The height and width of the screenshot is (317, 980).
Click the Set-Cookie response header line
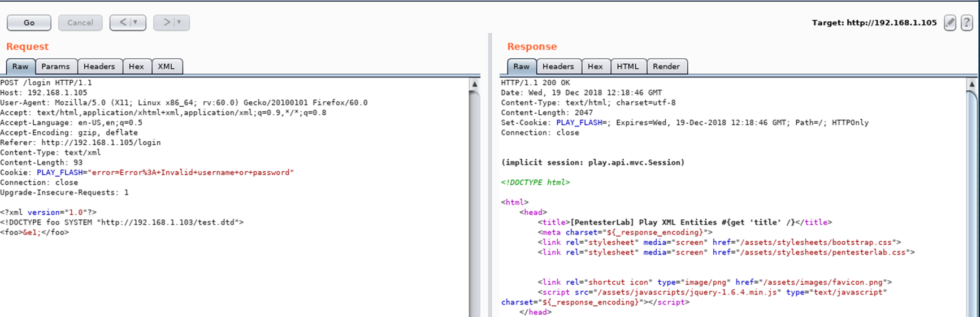click(684, 123)
